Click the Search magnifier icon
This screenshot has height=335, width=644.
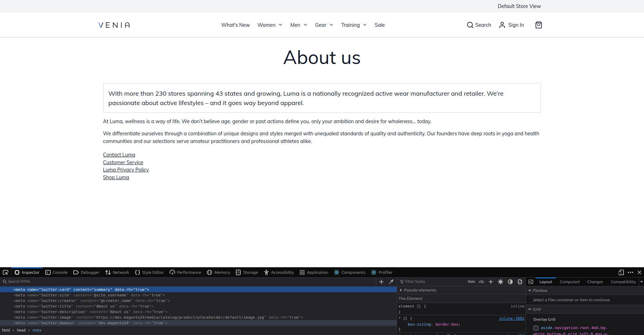pos(470,25)
